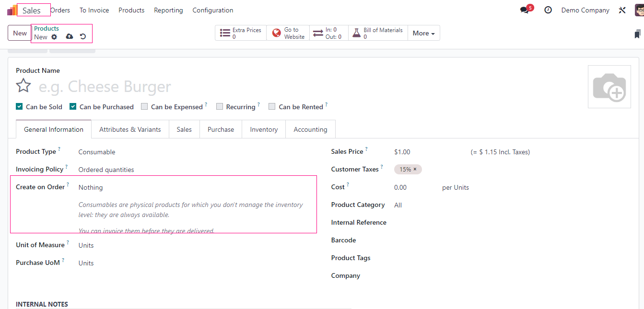
Task: Save record with cloud upload icon
Action: (70, 37)
